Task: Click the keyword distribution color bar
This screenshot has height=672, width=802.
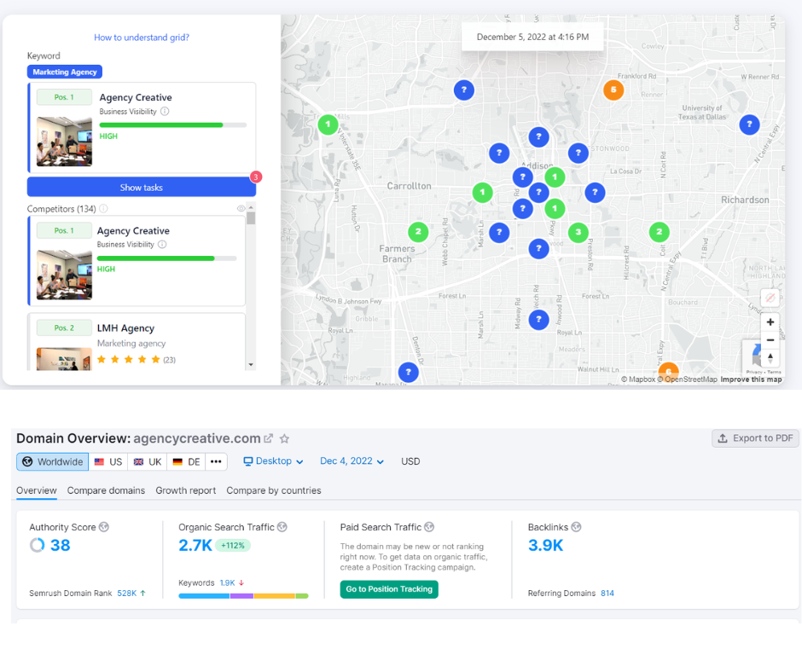Action: pos(243,596)
